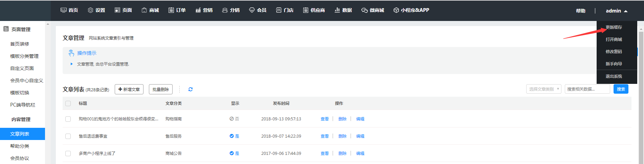Image resolution: width=644 pixels, height=164 pixels.
Task: Click the 商城 shopping bag icon
Action: pos(144,10)
